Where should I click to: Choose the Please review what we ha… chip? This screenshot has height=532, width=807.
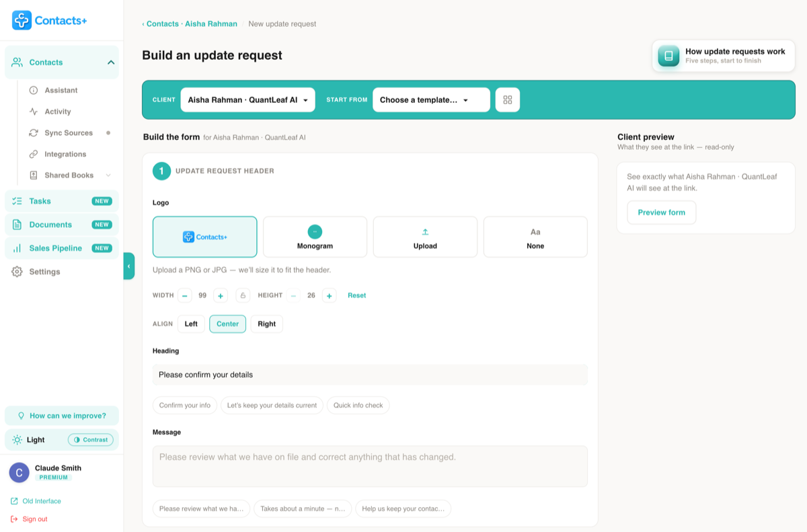pyautogui.click(x=202, y=508)
